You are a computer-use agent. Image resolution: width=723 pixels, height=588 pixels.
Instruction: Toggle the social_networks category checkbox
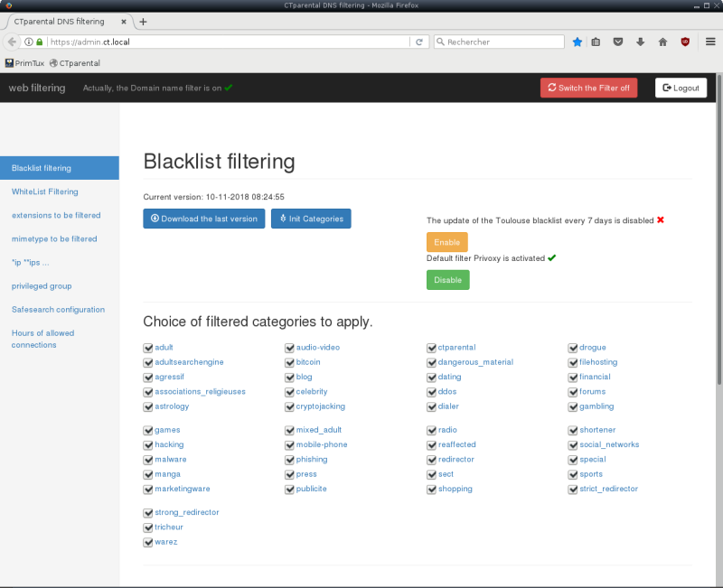[573, 445]
